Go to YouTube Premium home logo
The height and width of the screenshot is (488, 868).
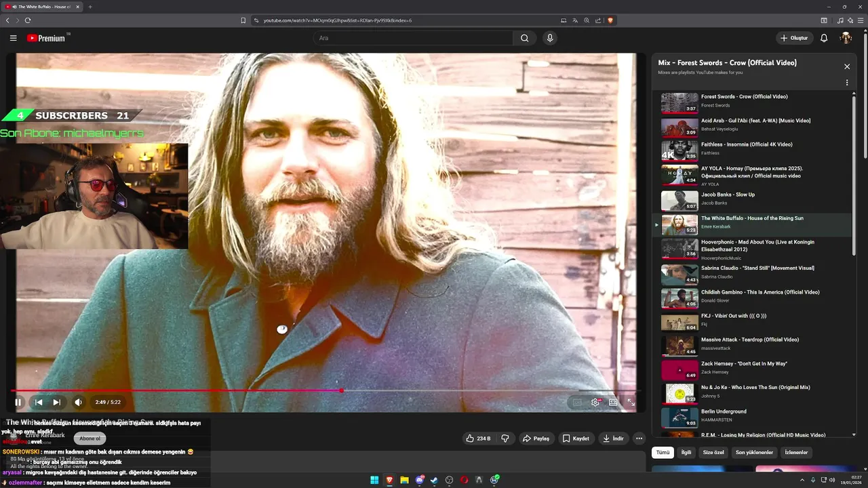coord(46,38)
